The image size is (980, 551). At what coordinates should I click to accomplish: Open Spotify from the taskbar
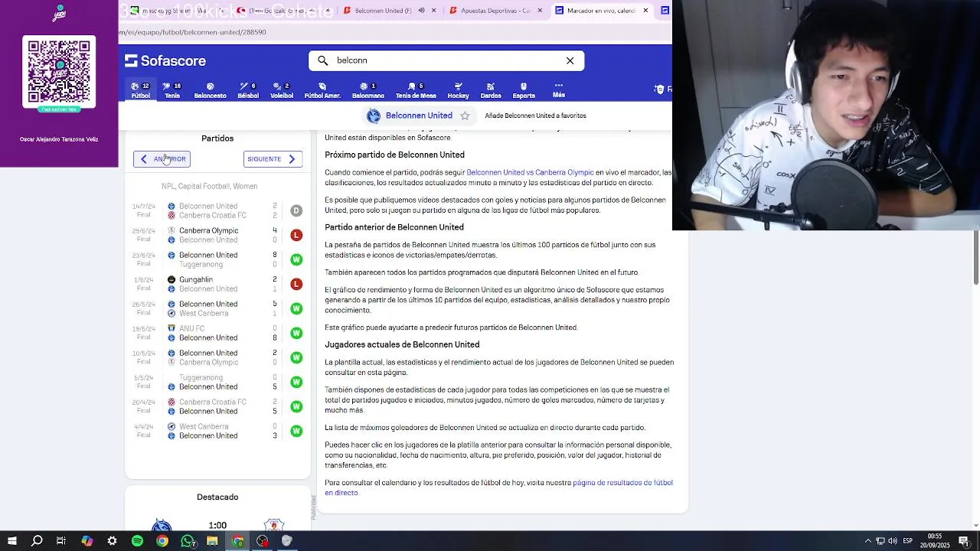(x=137, y=541)
